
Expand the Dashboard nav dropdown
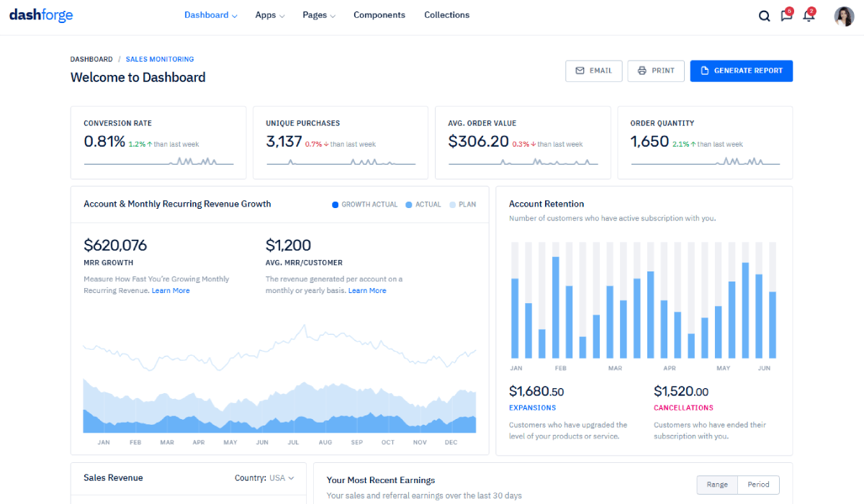(210, 15)
